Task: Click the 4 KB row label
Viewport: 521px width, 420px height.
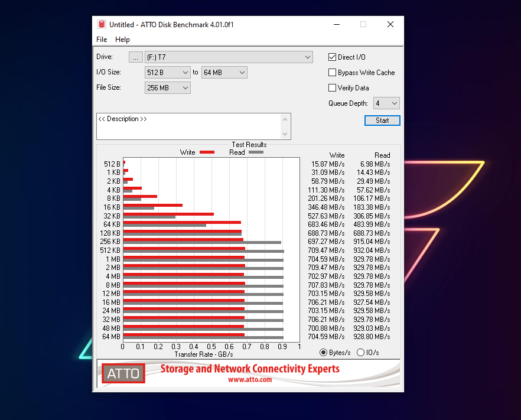Action: click(x=113, y=190)
